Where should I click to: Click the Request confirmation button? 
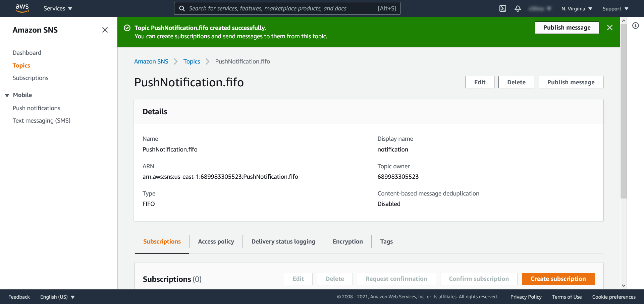click(x=396, y=279)
